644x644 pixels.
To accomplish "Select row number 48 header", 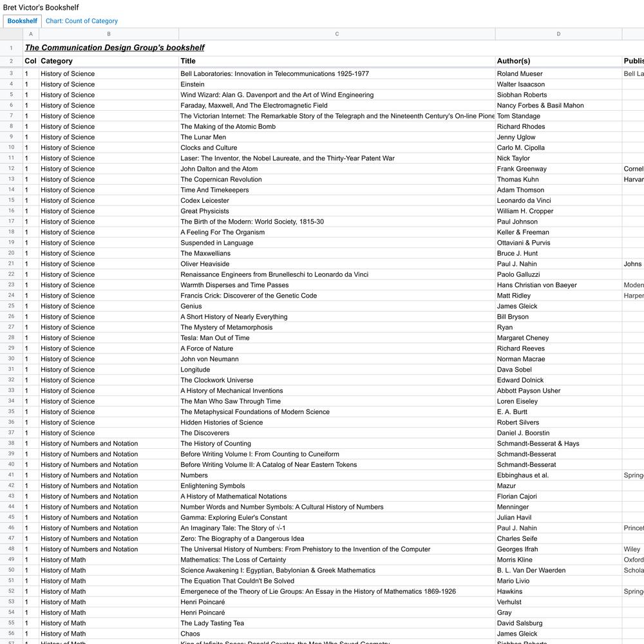I will [x=12, y=549].
